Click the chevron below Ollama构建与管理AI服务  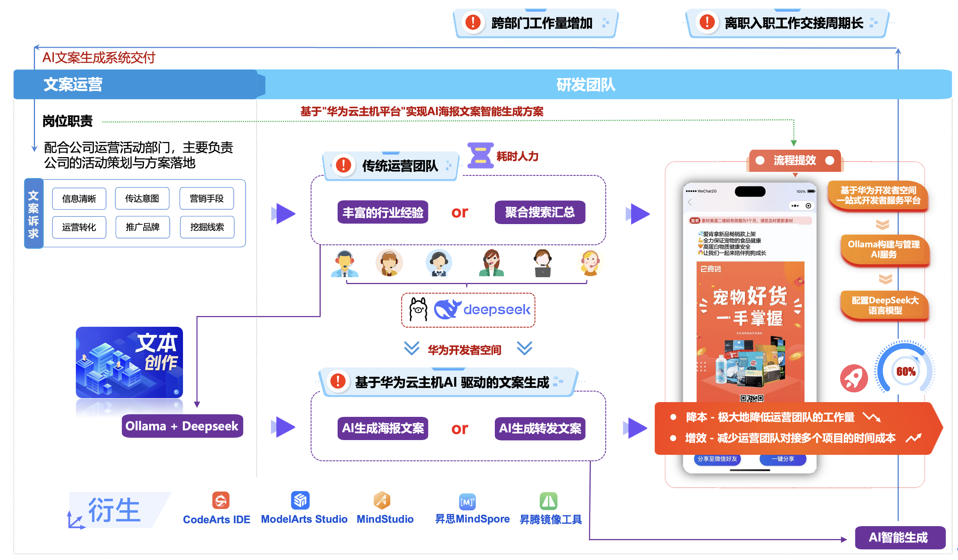point(885,279)
